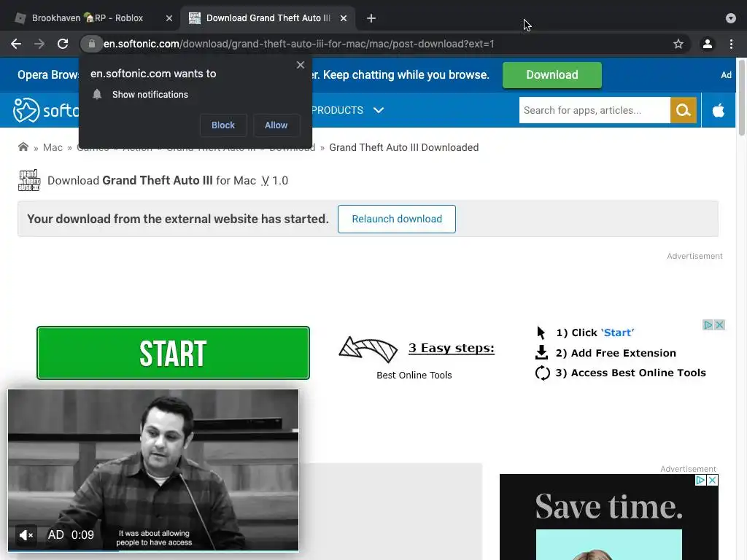Viewport: 747px width, 560px height.
Task: Click the Apple platform icon
Action: 718,111
